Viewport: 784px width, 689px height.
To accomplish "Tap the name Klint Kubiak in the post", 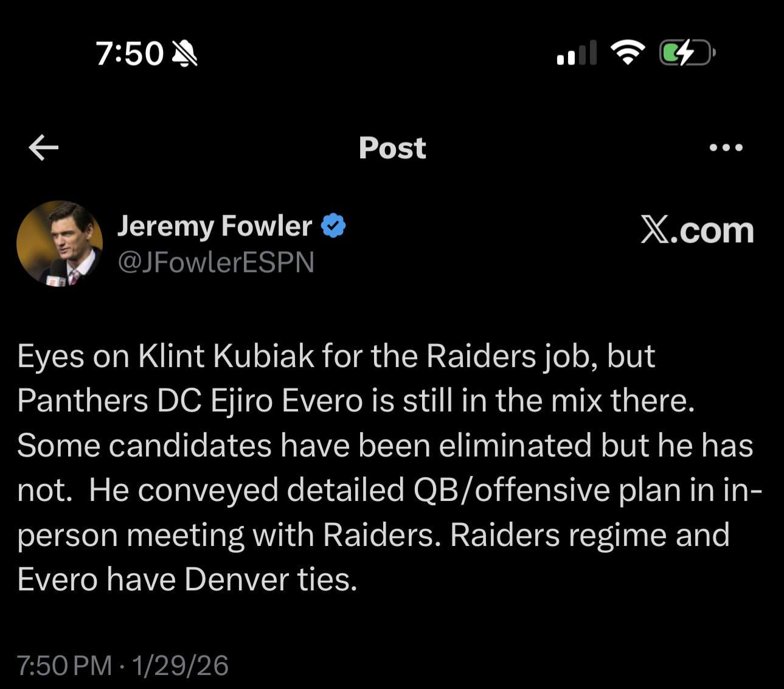I will click(x=226, y=356).
